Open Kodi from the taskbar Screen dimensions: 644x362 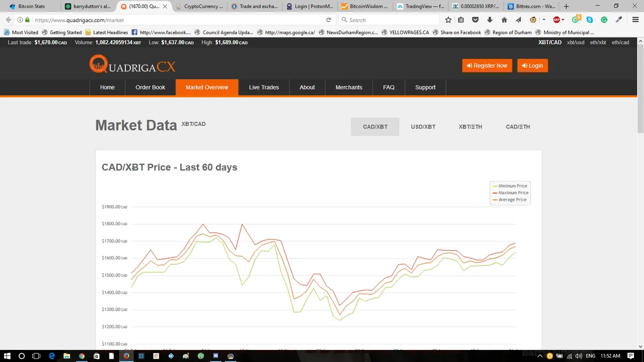point(171,356)
